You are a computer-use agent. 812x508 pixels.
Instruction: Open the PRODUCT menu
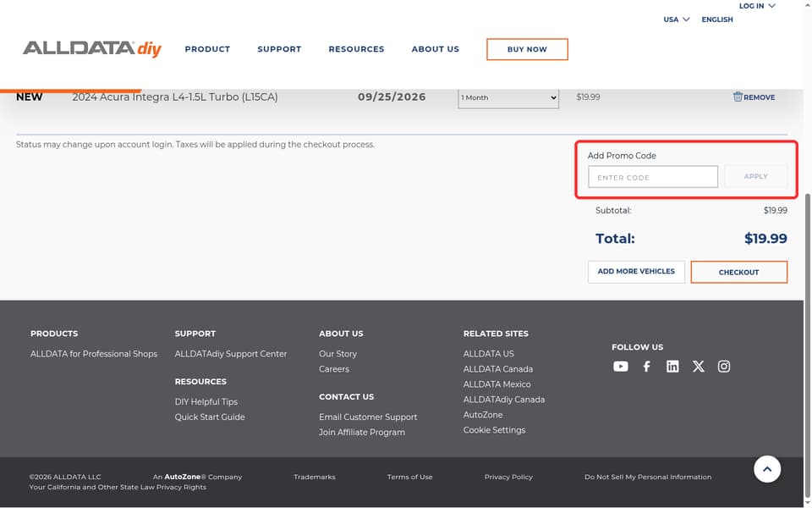(x=207, y=49)
